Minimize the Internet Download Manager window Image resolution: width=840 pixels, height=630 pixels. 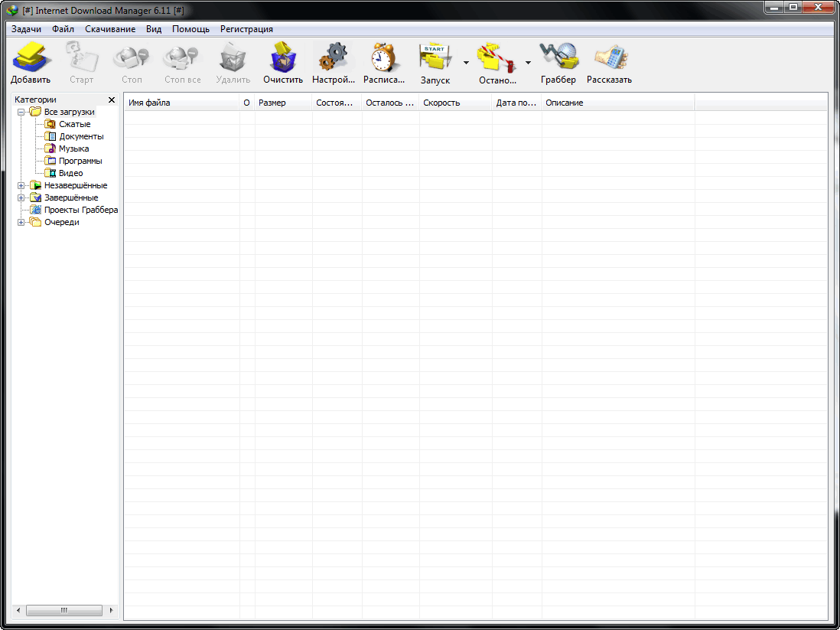pos(775,8)
